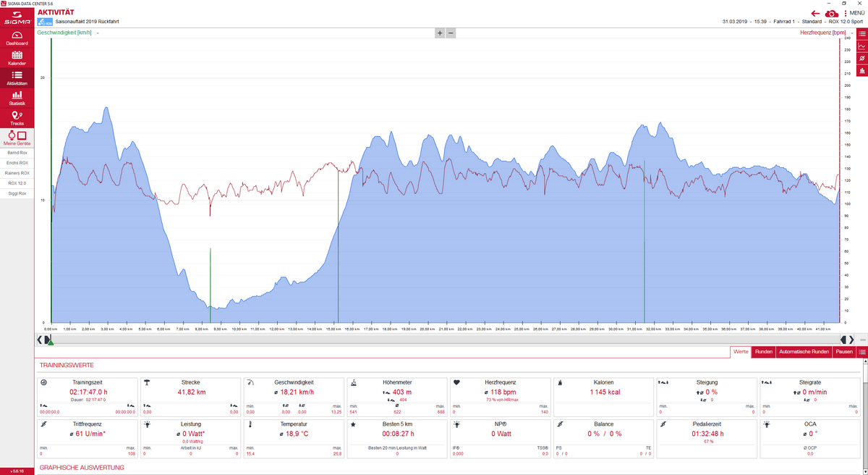The width and height of the screenshot is (868, 475).
Task: Expand the Meine Geräte device list
Action: click(17, 139)
